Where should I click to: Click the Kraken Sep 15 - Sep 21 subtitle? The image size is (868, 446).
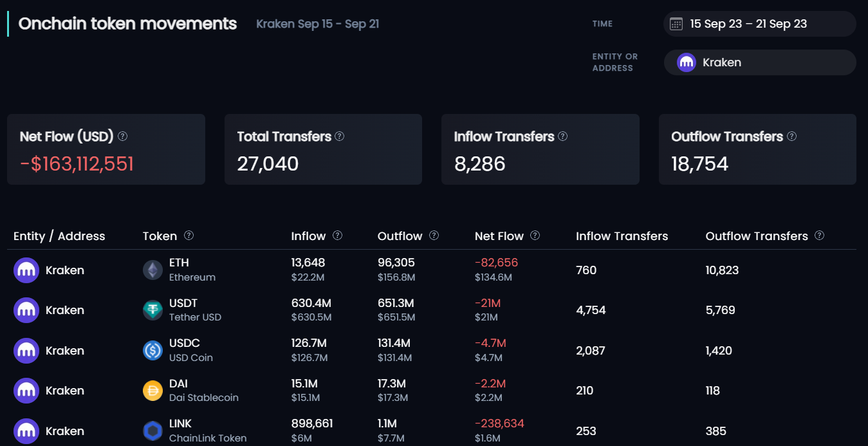(318, 24)
